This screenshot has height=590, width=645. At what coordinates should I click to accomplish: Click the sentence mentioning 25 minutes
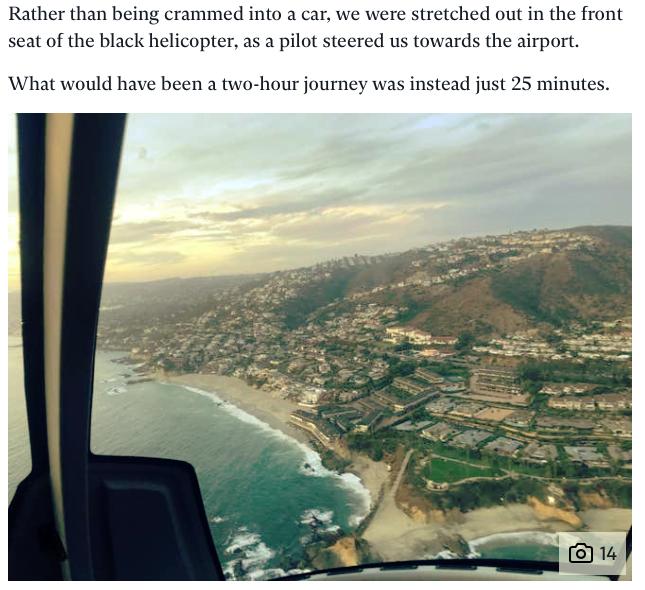coord(309,84)
